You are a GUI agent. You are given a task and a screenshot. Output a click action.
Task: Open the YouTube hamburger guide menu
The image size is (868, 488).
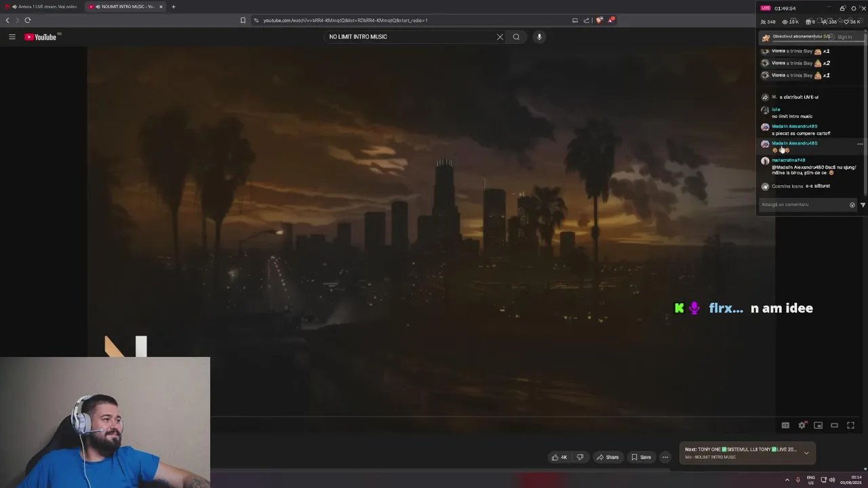[12, 37]
